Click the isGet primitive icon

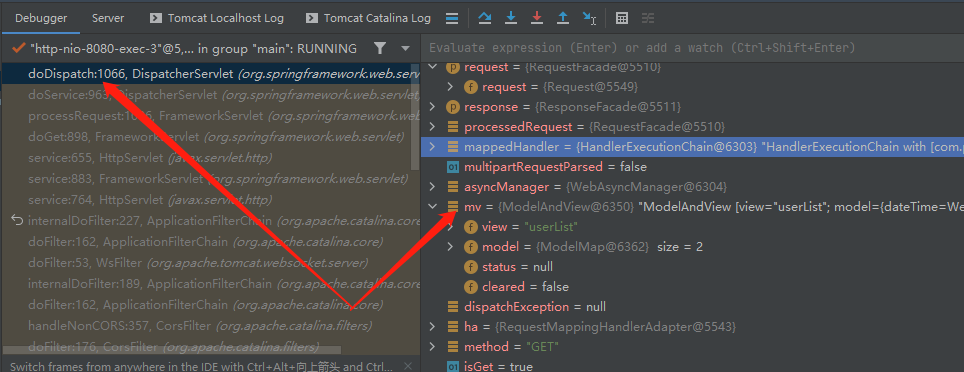453,366
